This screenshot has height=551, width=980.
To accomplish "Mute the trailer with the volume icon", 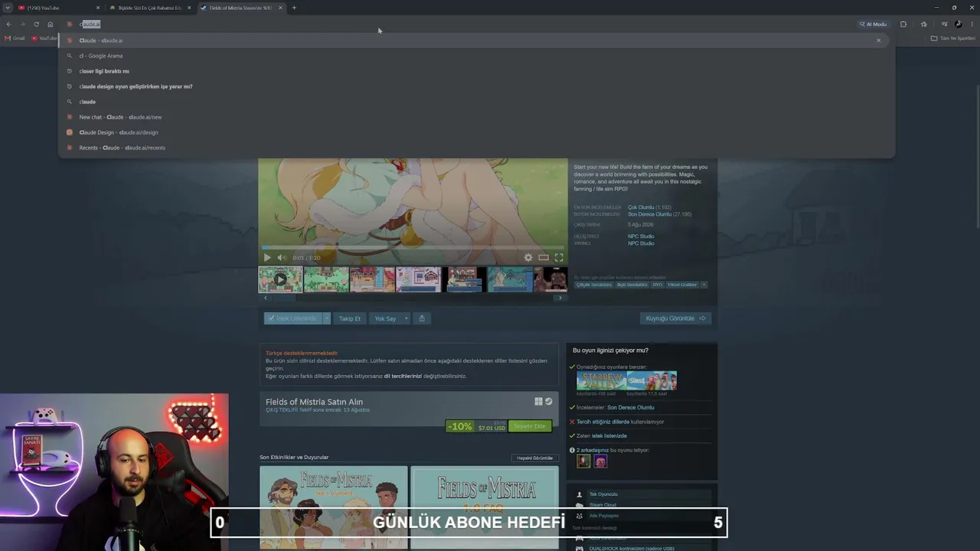I will coord(281,258).
